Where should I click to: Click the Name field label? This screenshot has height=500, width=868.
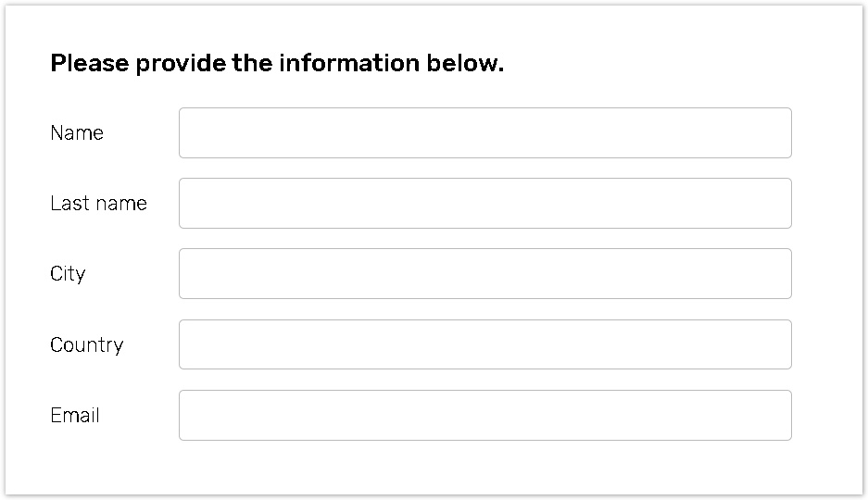pyautogui.click(x=77, y=133)
